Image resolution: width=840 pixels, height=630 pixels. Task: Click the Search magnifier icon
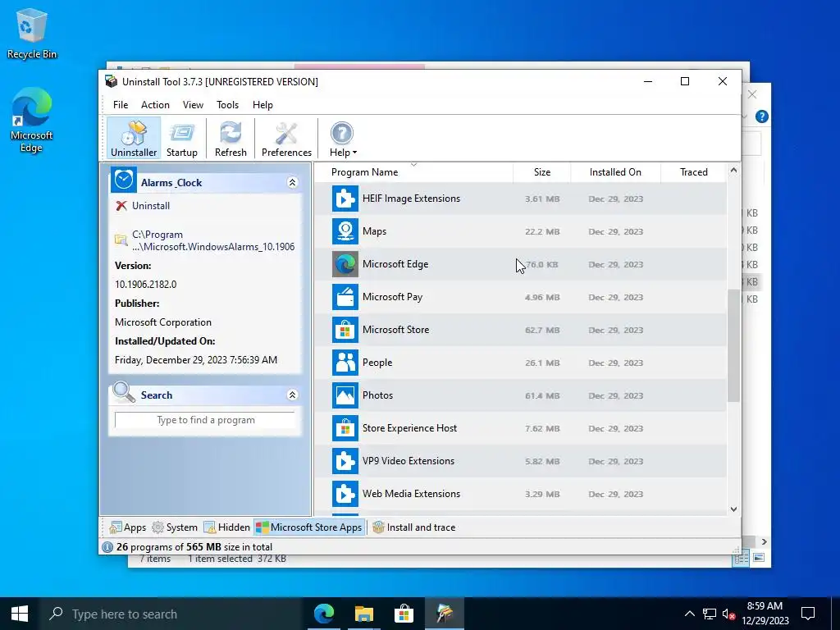(124, 392)
